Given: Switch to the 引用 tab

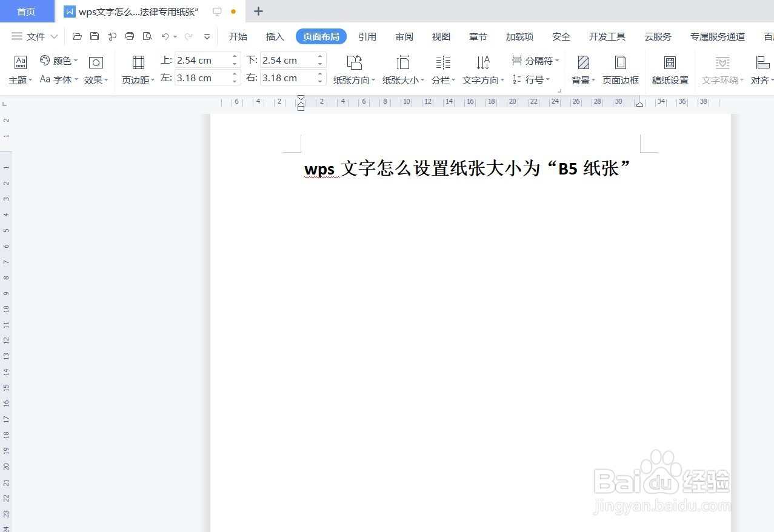Looking at the screenshot, I should [367, 36].
